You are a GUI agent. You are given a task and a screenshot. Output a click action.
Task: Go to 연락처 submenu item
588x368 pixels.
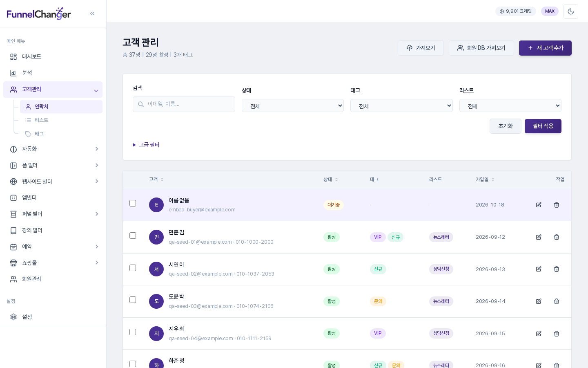click(x=61, y=107)
